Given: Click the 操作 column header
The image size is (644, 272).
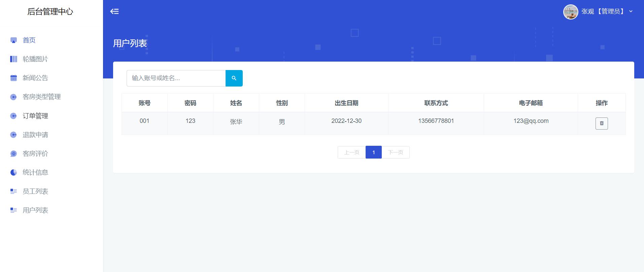Looking at the screenshot, I should pos(602,103).
